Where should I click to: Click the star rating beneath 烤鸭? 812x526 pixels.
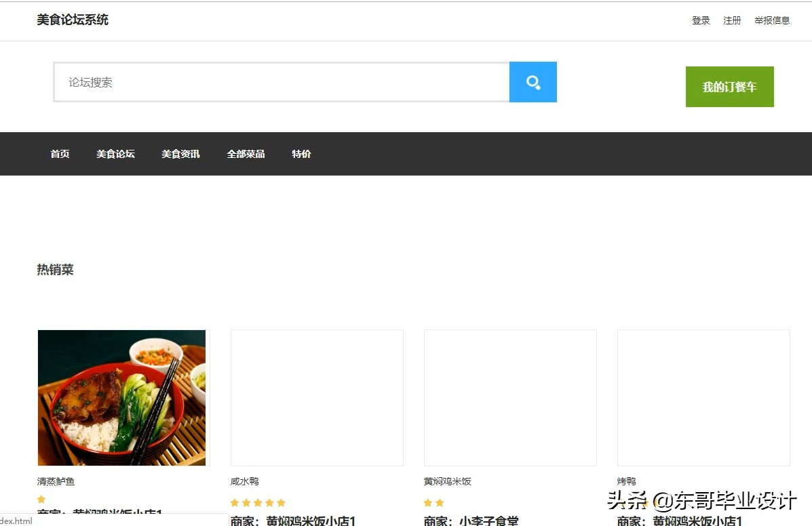coord(625,502)
